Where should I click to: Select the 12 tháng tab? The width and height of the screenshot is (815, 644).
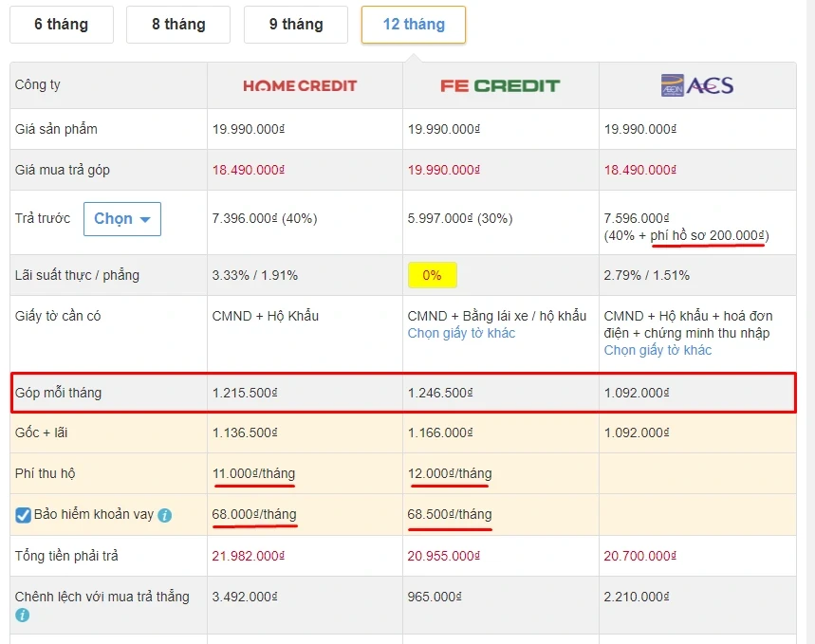click(414, 25)
